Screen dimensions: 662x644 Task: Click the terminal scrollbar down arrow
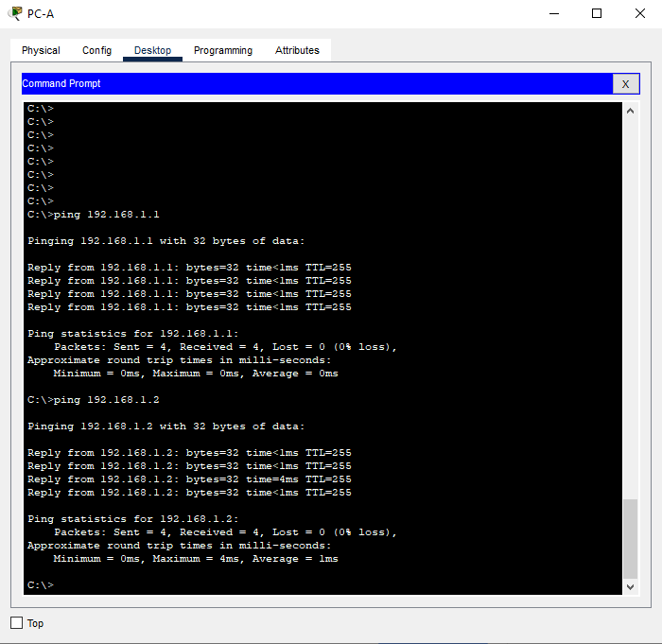[631, 586]
